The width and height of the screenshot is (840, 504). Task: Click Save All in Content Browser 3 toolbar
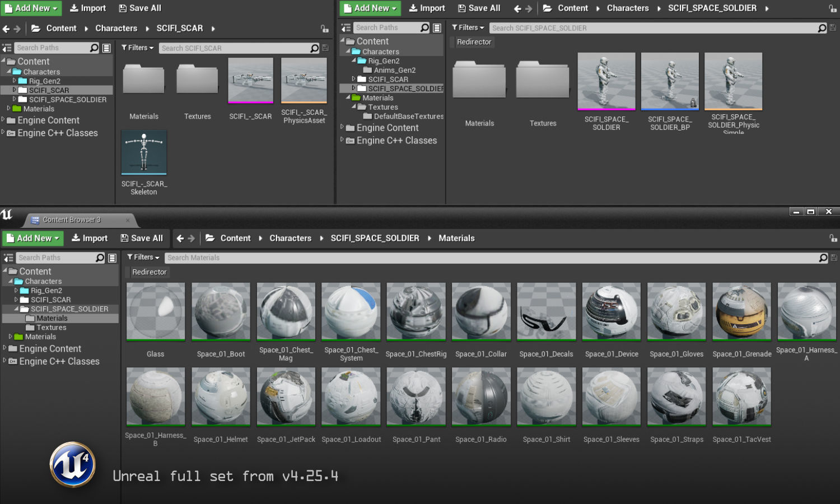[x=142, y=238]
